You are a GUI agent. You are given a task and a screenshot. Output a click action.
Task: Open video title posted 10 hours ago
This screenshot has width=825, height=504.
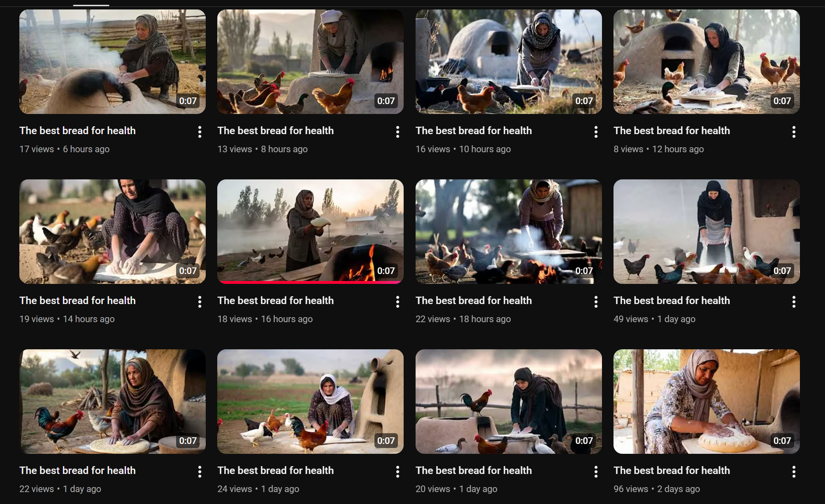pyautogui.click(x=474, y=130)
